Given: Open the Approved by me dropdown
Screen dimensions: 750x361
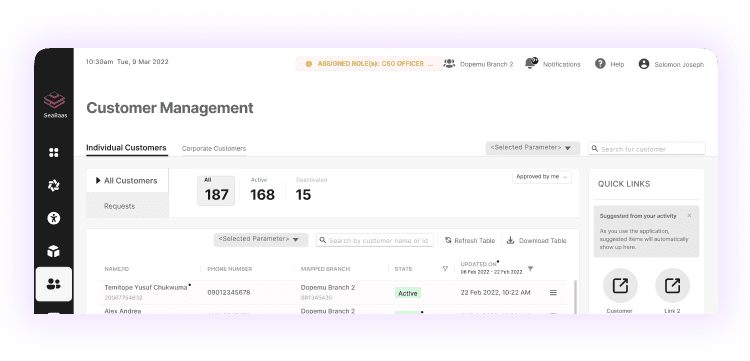Looking at the screenshot, I should (541, 177).
